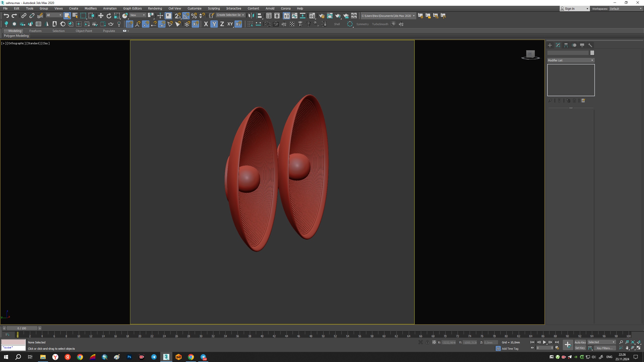The width and height of the screenshot is (644, 362).
Task: Click the Render Production teapot
Action: pyautogui.click(x=338, y=16)
